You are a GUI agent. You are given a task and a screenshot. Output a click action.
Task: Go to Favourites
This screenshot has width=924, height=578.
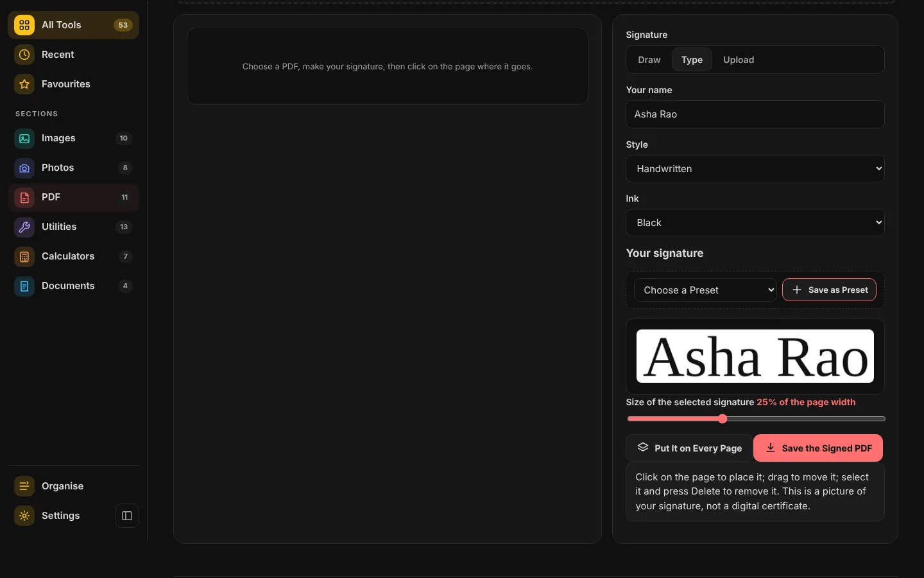(x=73, y=84)
